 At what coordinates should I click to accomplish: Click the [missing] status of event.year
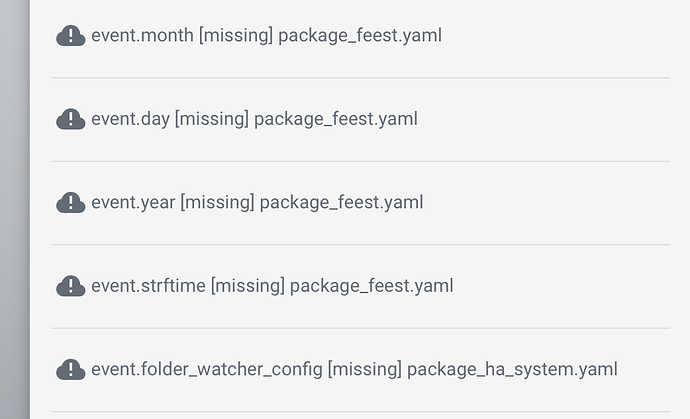pyautogui.click(x=218, y=203)
